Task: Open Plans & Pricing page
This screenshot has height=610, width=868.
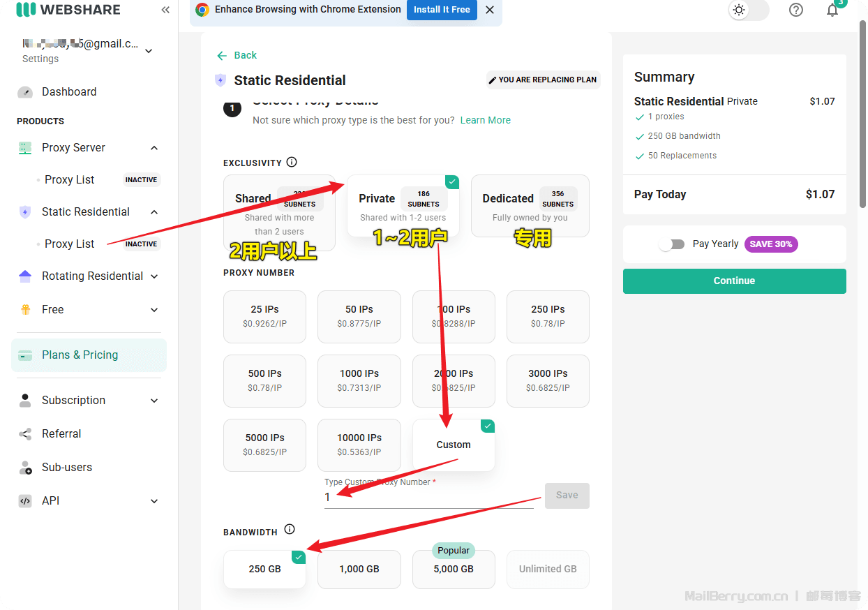Action: tap(80, 355)
